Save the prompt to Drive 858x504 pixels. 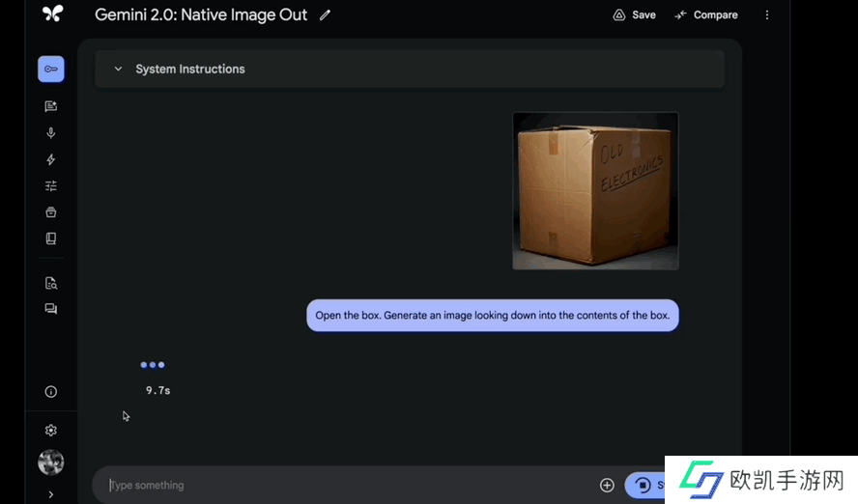pyautogui.click(x=634, y=15)
